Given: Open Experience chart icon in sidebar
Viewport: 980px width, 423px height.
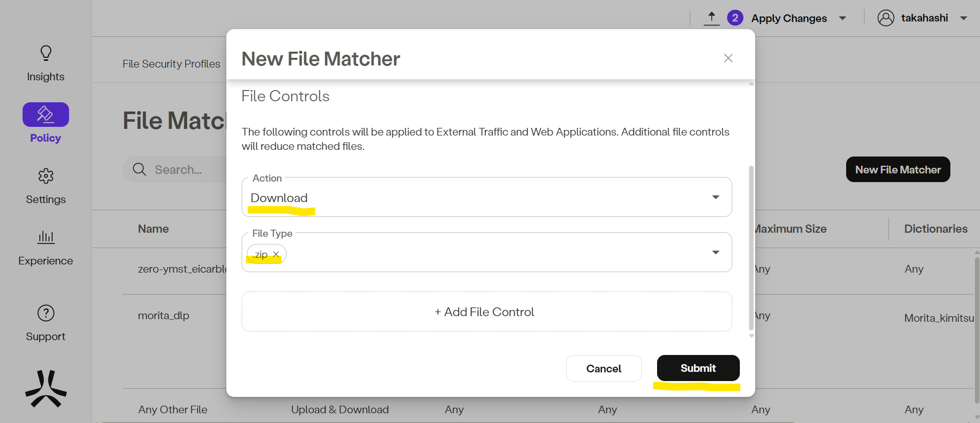Looking at the screenshot, I should (46, 237).
